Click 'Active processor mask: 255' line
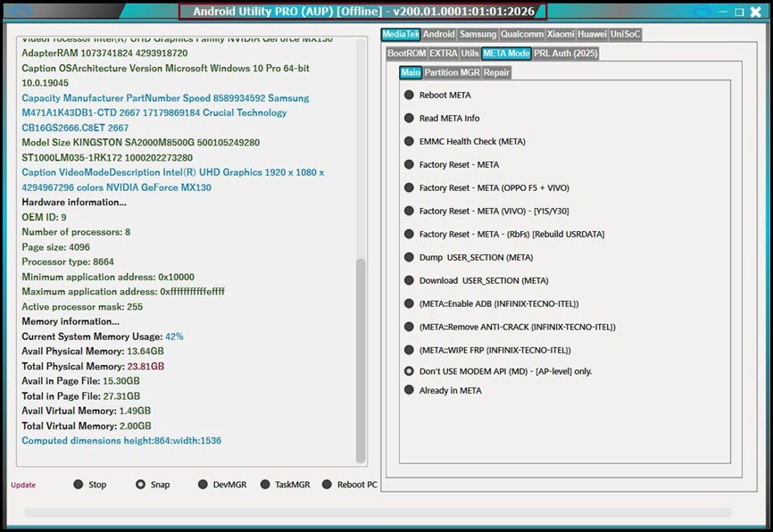Screen dimensions: 773x532 pos(82,306)
